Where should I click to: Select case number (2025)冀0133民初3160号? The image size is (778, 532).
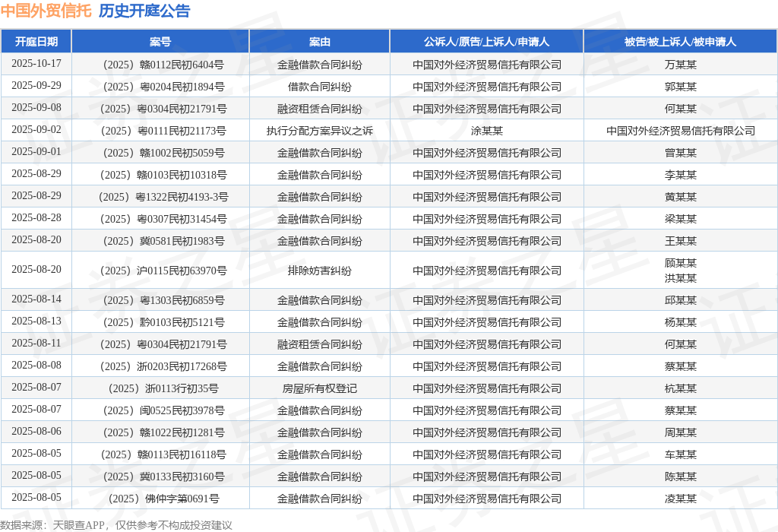163,477
